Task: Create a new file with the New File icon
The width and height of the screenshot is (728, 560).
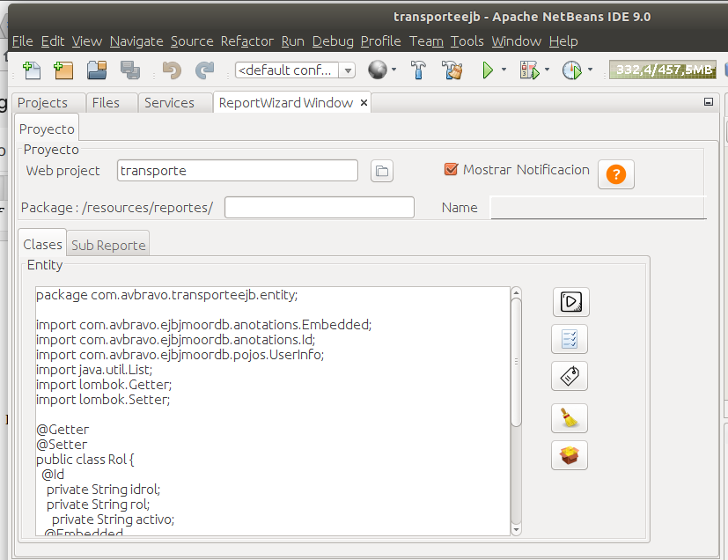Action: tap(33, 70)
